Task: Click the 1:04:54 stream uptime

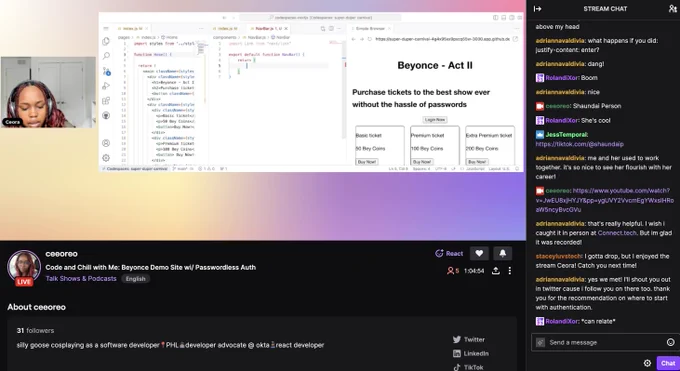Action: pos(474,271)
